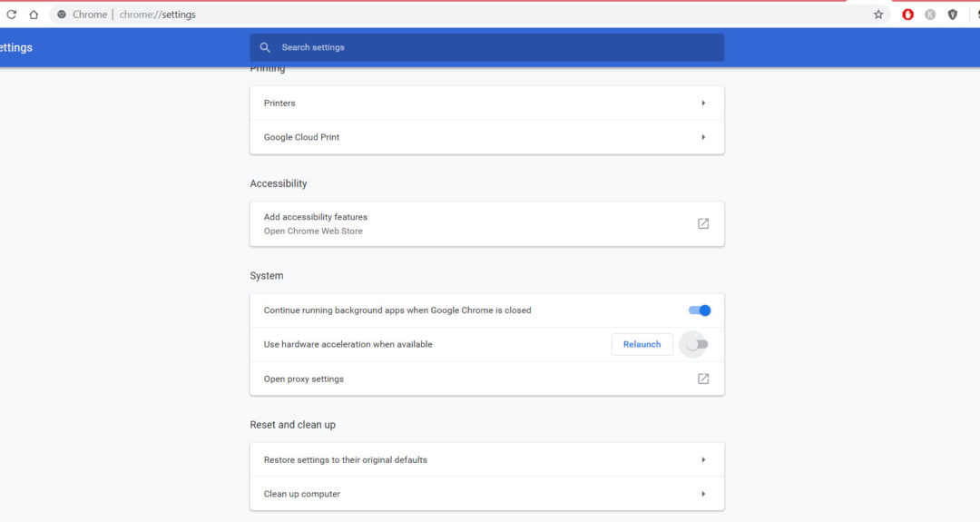Select 'Clean up computer' text

pyautogui.click(x=302, y=494)
